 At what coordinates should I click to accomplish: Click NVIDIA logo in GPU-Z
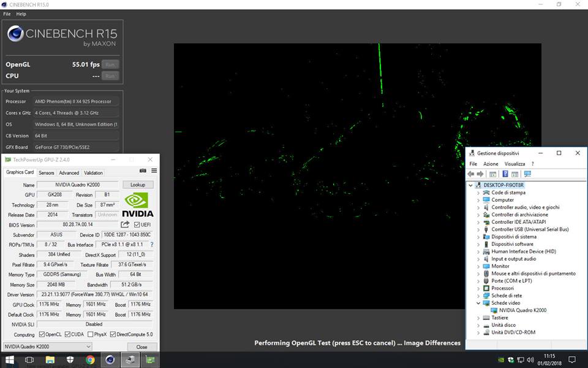[138, 205]
